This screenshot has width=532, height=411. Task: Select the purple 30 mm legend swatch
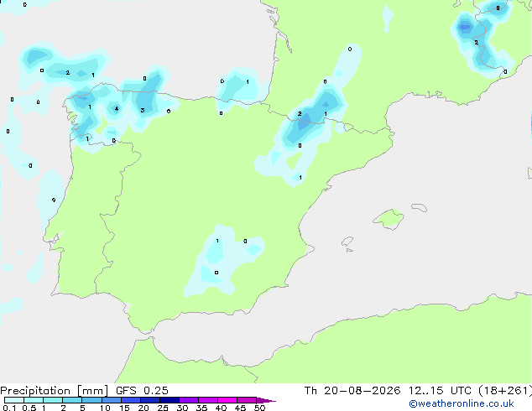pyautogui.click(x=189, y=400)
